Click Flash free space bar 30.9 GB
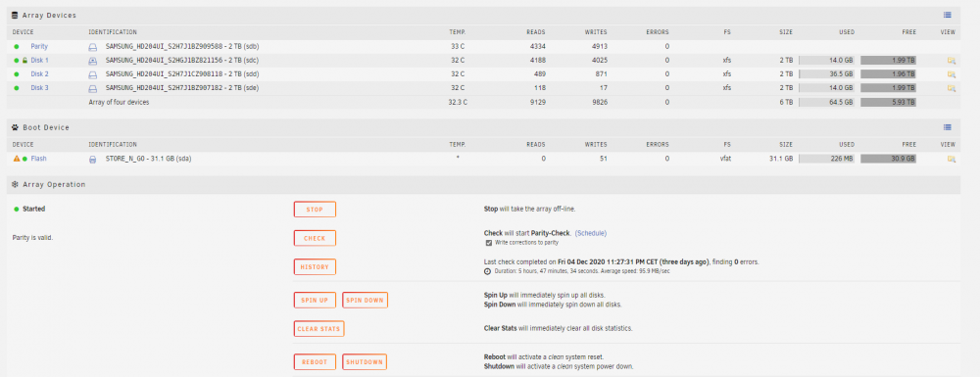Image resolution: width=980 pixels, height=377 pixels. 888,160
